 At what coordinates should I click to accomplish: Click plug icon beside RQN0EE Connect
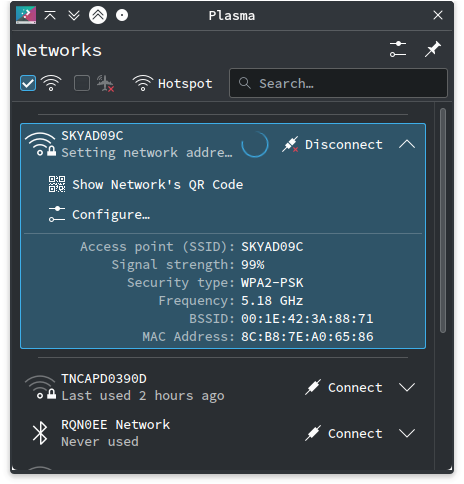(x=313, y=433)
